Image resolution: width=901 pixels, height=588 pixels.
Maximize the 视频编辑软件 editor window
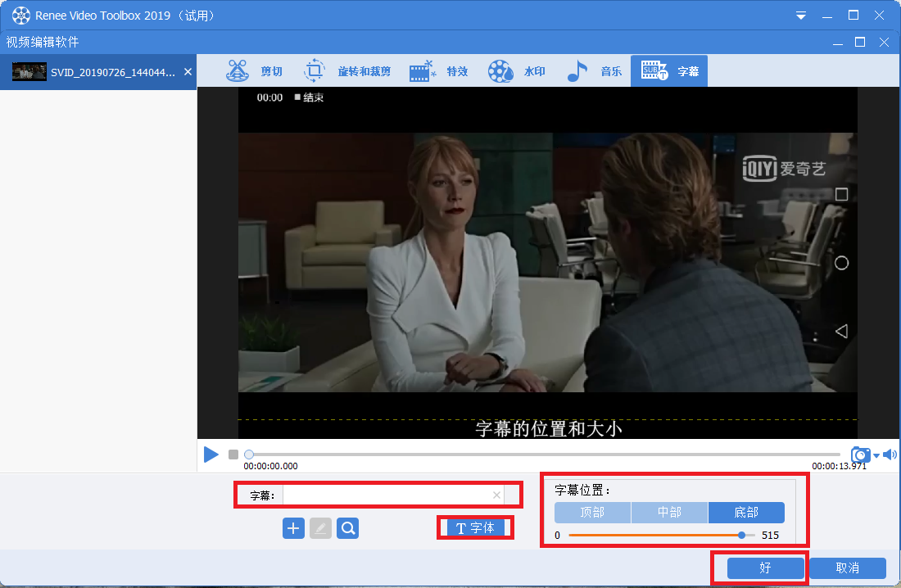[860, 42]
